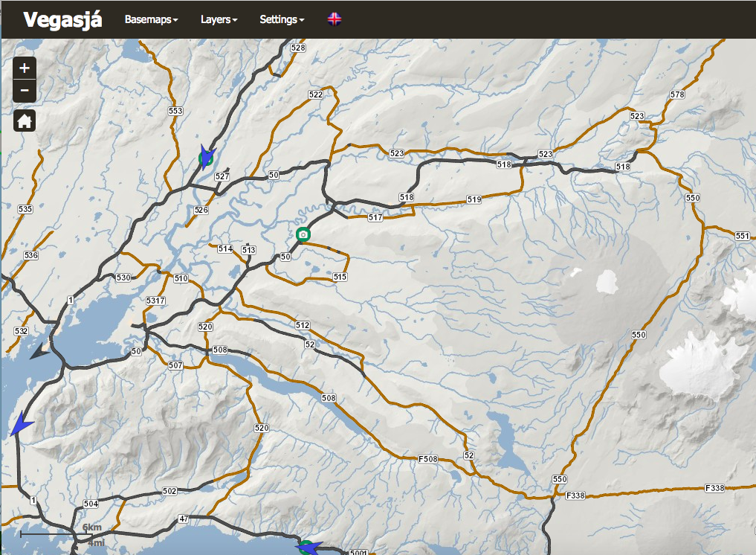The height and width of the screenshot is (555, 756).
Task: Click road number label 504
Action: [91, 504]
